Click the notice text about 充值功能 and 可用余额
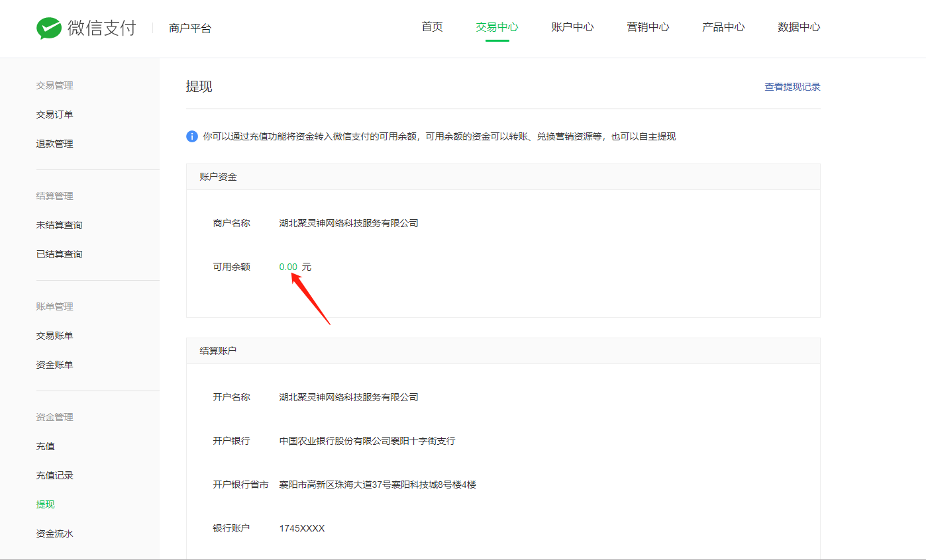This screenshot has height=560, width=926. click(x=439, y=136)
